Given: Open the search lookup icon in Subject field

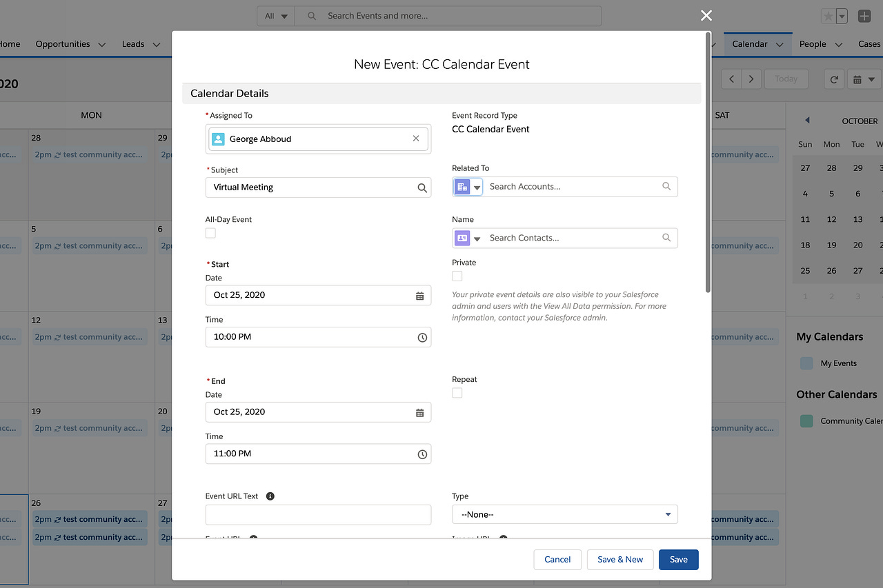Looking at the screenshot, I should [421, 187].
